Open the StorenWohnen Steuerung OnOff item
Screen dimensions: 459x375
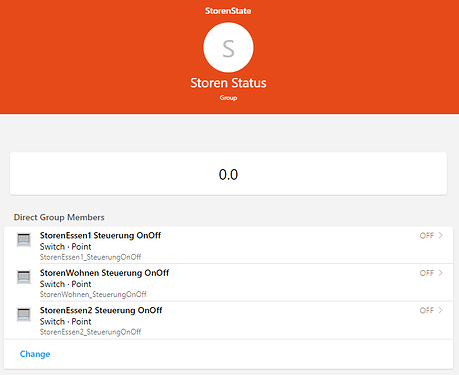point(228,282)
